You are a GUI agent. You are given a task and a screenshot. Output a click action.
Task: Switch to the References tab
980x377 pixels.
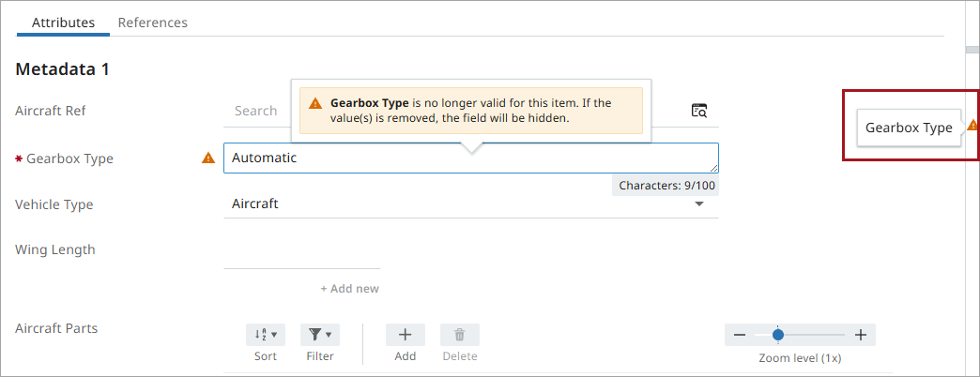[x=152, y=23]
